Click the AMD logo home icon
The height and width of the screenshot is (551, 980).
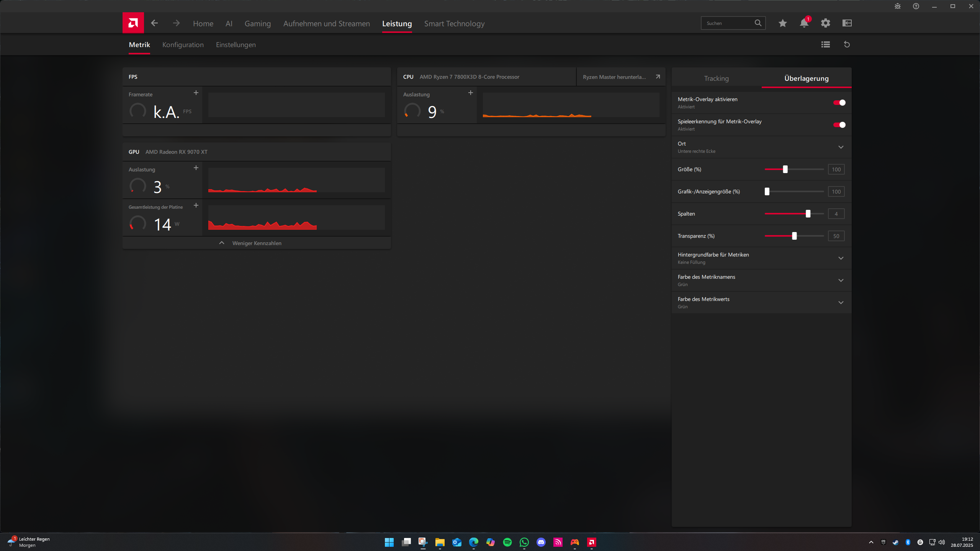tap(133, 23)
